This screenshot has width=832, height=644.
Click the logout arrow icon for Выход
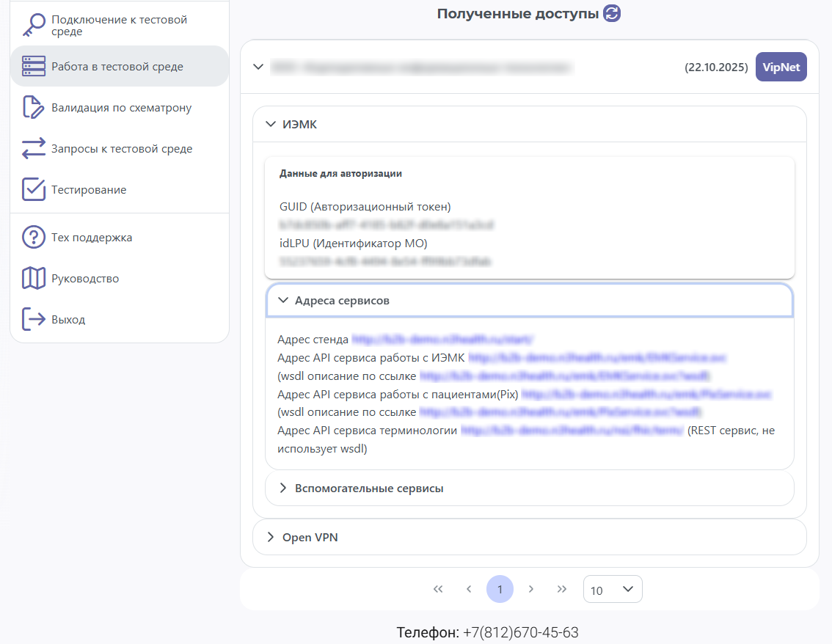34,319
